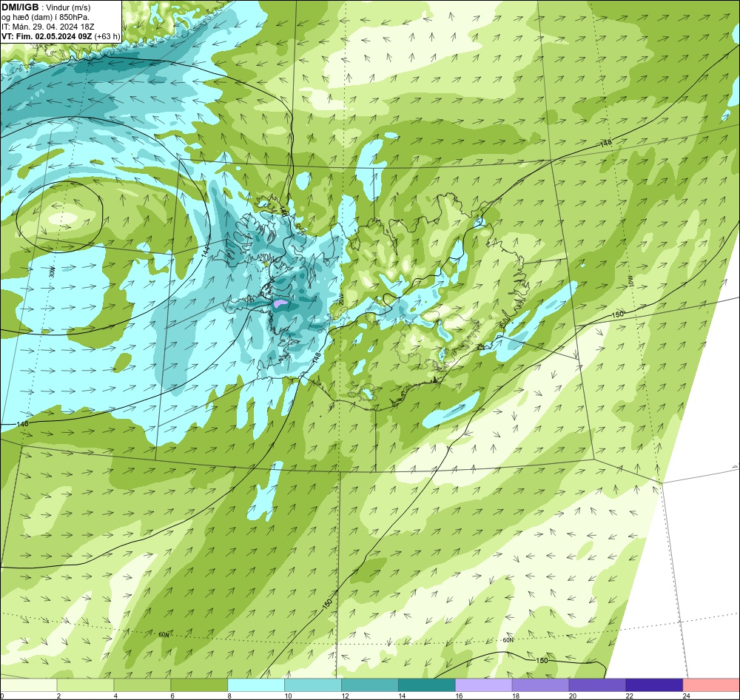Click the legend scale value '16'
Image resolution: width=740 pixels, height=700 pixels.
[x=459, y=696]
